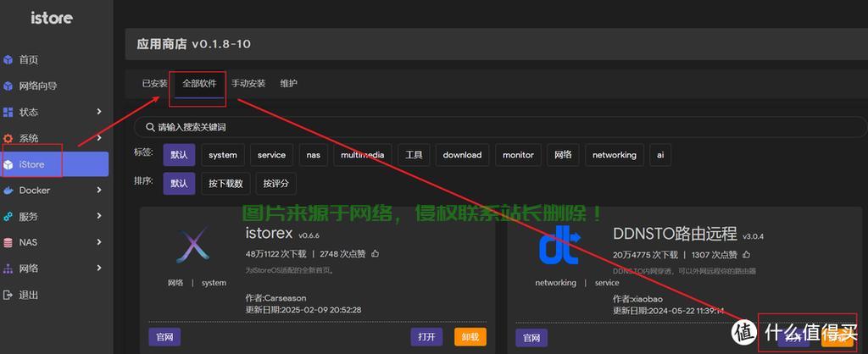Click the Docker whale icon
Image resolution: width=868 pixels, height=354 pixels.
(x=8, y=191)
